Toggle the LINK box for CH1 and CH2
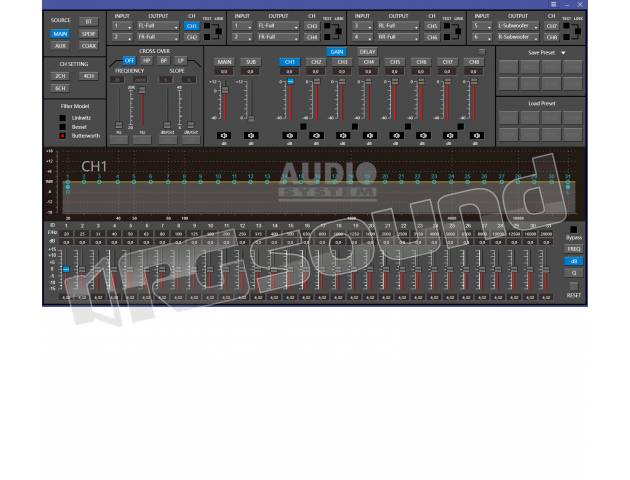 point(219,31)
